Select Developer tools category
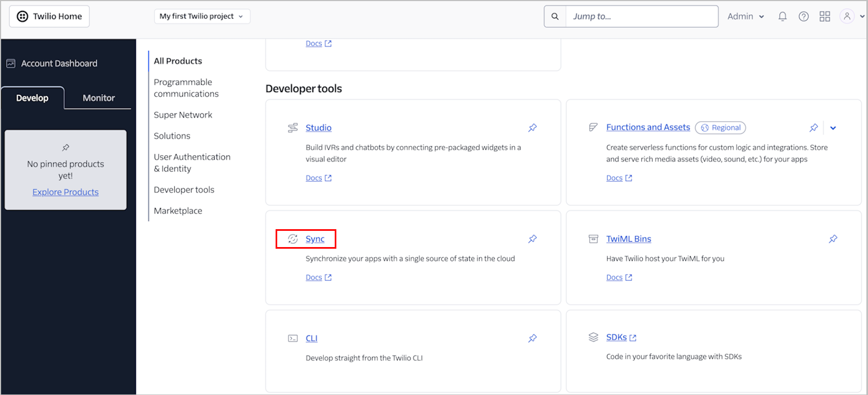 pyautogui.click(x=184, y=190)
